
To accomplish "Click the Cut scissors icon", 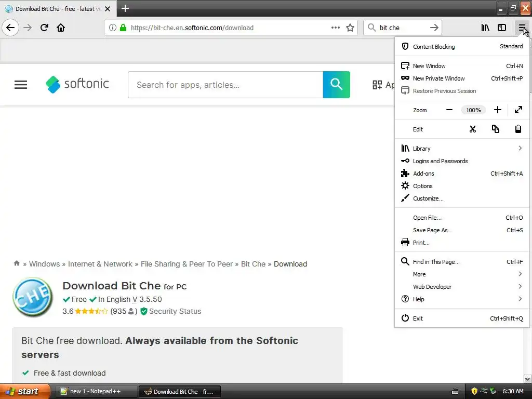I will (x=473, y=129).
